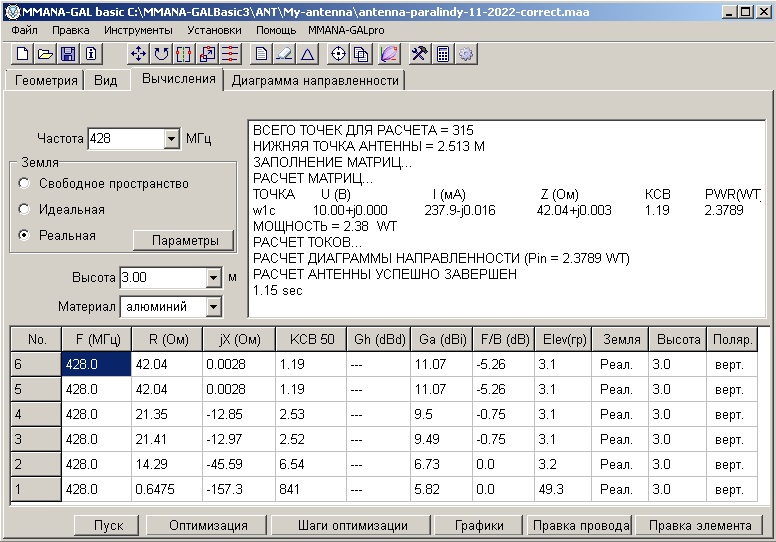Click the Правка элемента button
Screen dimensions: 776x542
click(700, 525)
